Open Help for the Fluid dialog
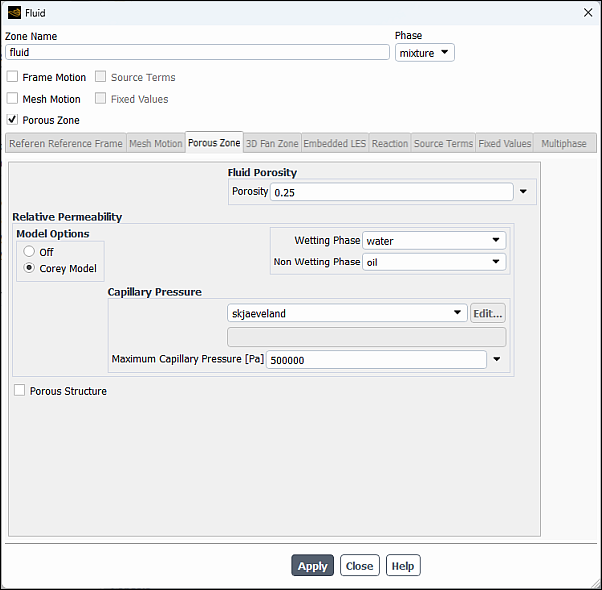 [x=403, y=565]
